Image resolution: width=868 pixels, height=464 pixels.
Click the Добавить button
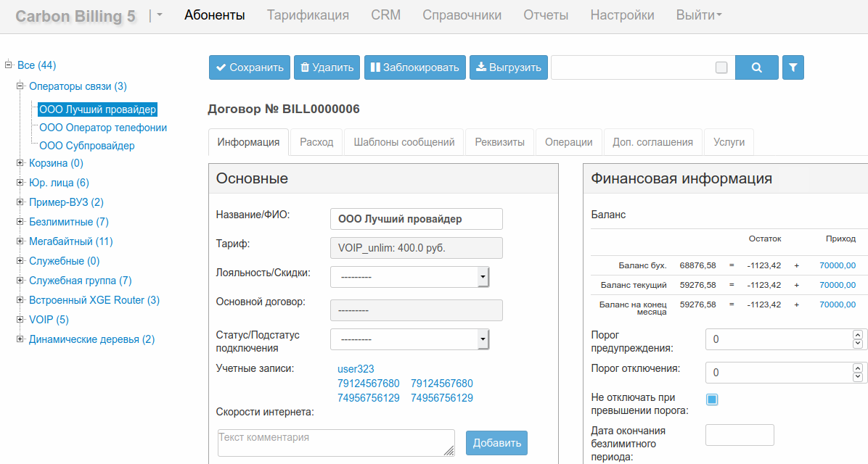[x=496, y=443]
